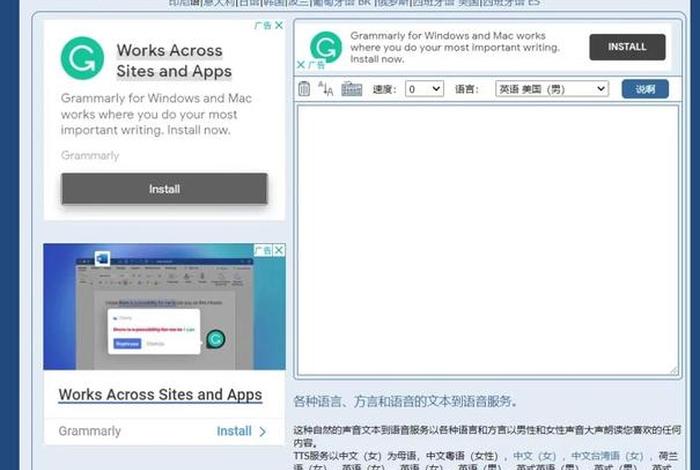Click the chevron arrow next to the blue Install link

pos(262,432)
